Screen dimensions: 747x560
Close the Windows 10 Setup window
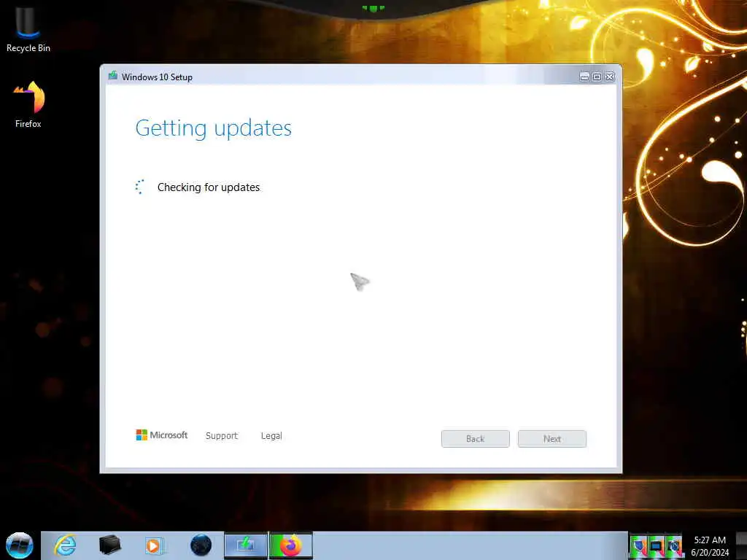click(610, 77)
